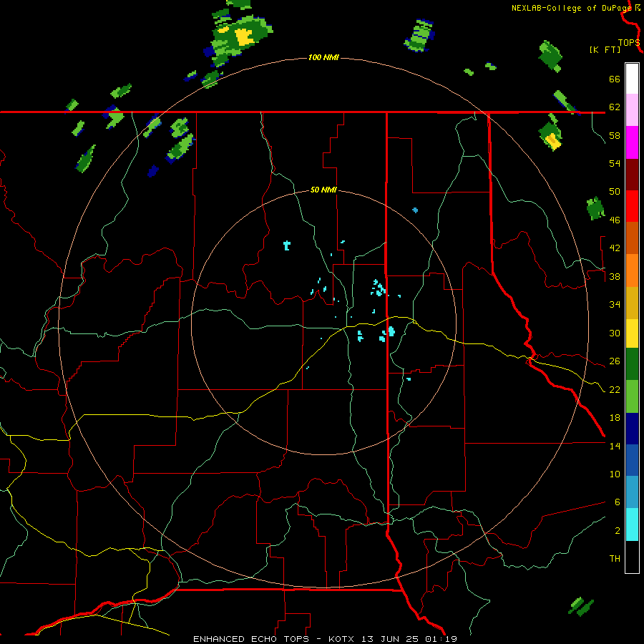Select the gold legend color segment
The height and width of the screenshot is (644, 644).
[x=632, y=303]
